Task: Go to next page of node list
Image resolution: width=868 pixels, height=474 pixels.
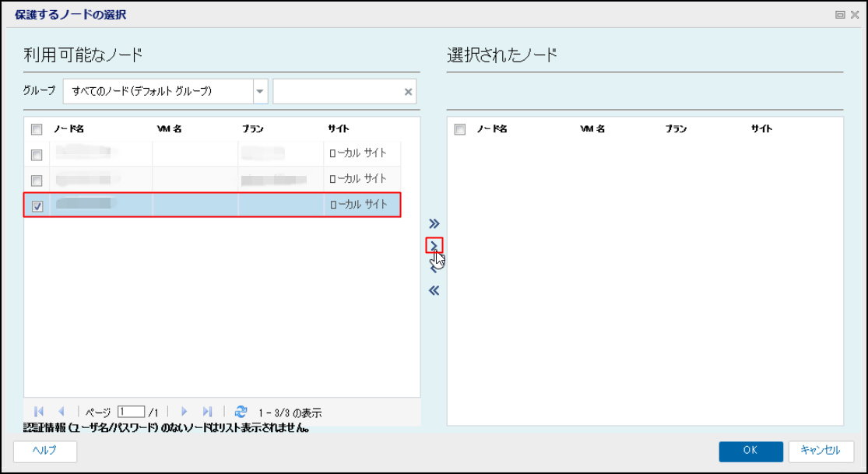Action: tap(184, 412)
